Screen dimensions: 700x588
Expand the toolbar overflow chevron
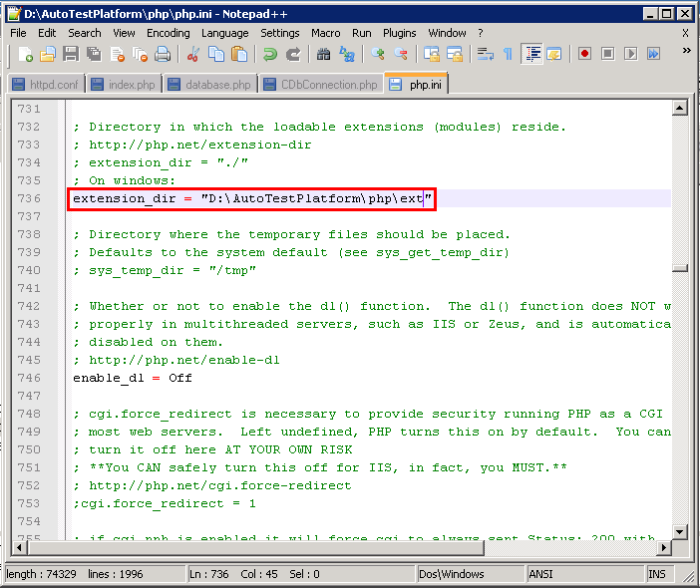[x=685, y=52]
